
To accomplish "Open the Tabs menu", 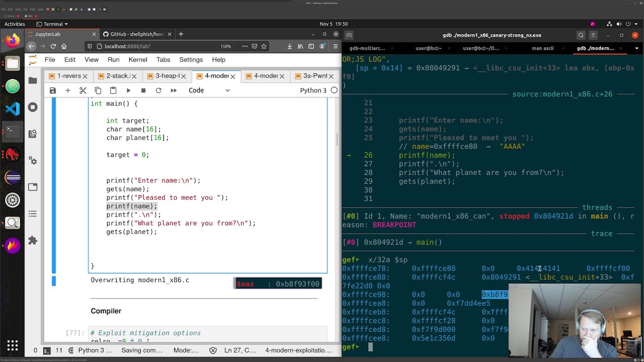I will [x=164, y=60].
